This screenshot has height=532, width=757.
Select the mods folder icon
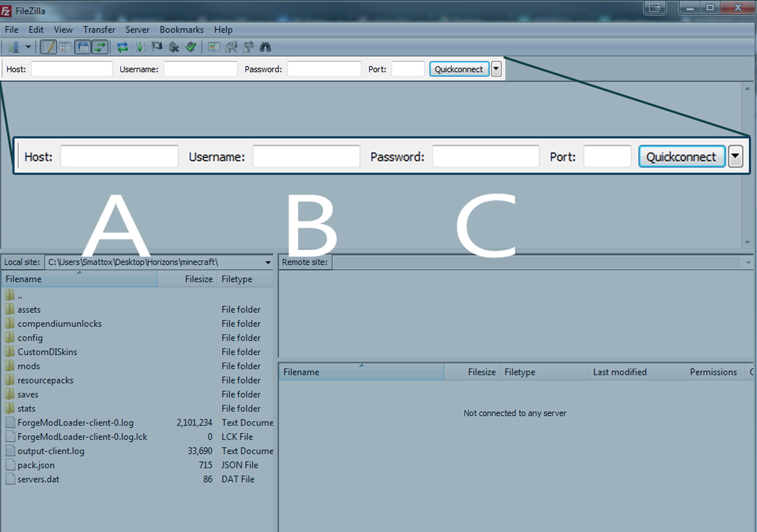(x=10, y=366)
